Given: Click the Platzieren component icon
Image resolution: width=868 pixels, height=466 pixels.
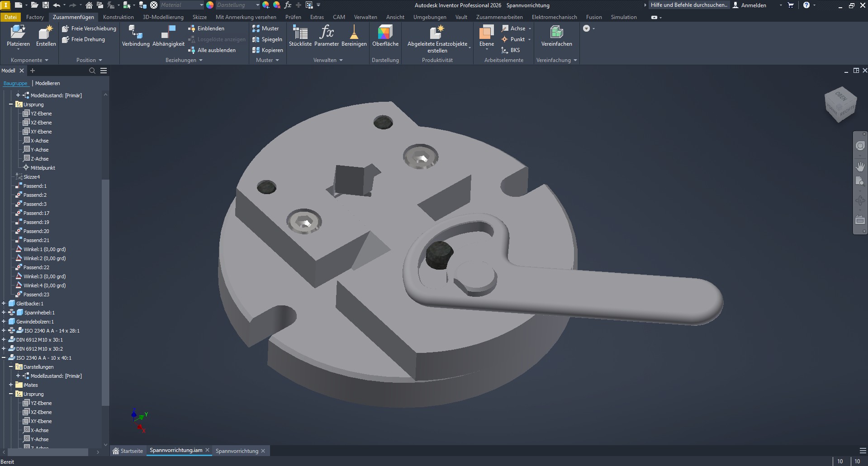Looking at the screenshot, I should point(18,33).
